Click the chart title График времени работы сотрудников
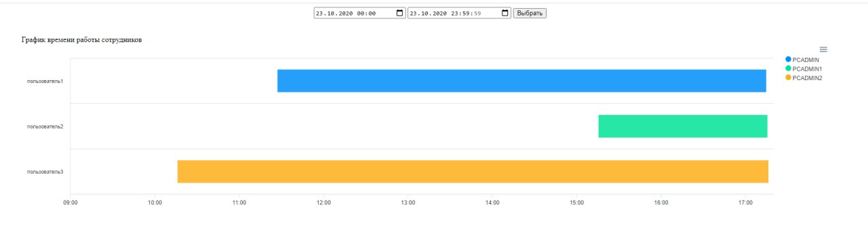Viewport: 868px width, 248px height. pos(82,40)
